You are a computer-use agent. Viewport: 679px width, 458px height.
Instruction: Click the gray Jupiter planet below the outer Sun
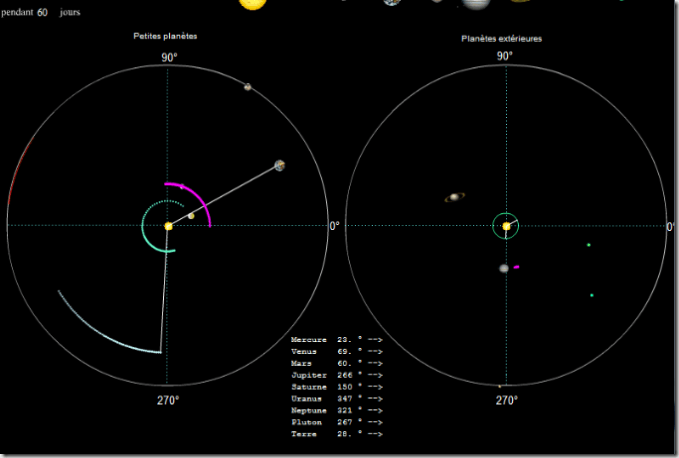coord(504,268)
